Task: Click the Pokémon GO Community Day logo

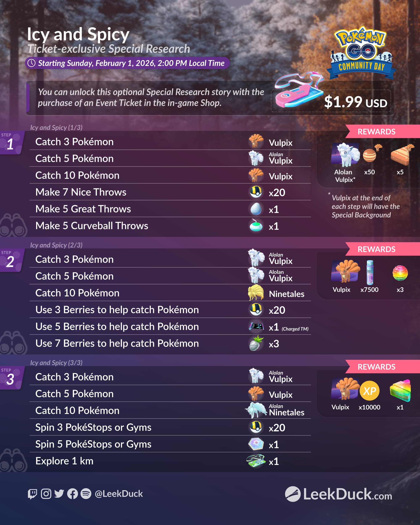Action: point(361,52)
